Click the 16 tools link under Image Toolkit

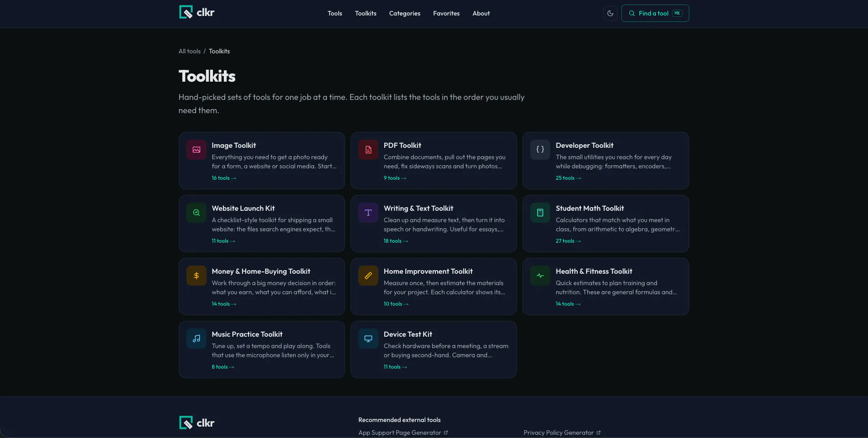point(224,178)
